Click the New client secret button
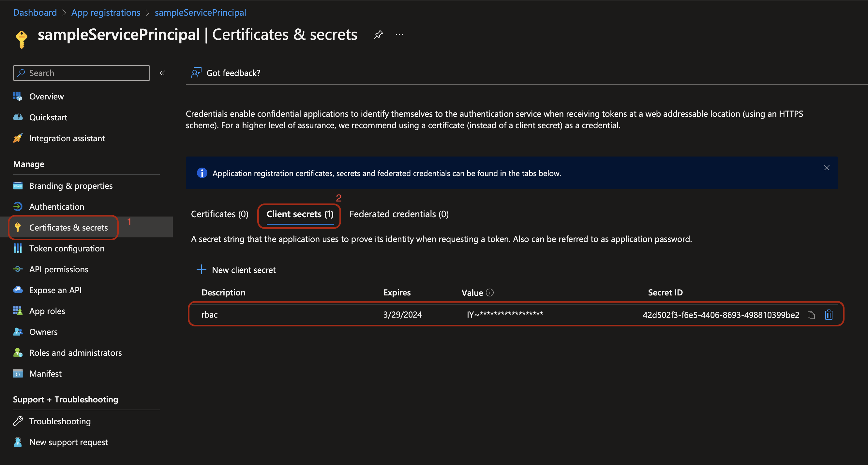This screenshot has width=868, height=465. (x=236, y=270)
